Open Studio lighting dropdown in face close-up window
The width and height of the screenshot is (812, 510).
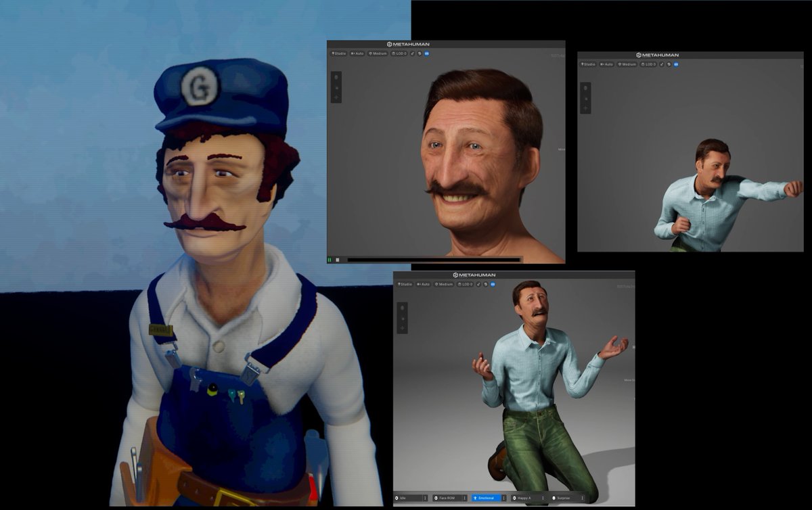[339, 53]
